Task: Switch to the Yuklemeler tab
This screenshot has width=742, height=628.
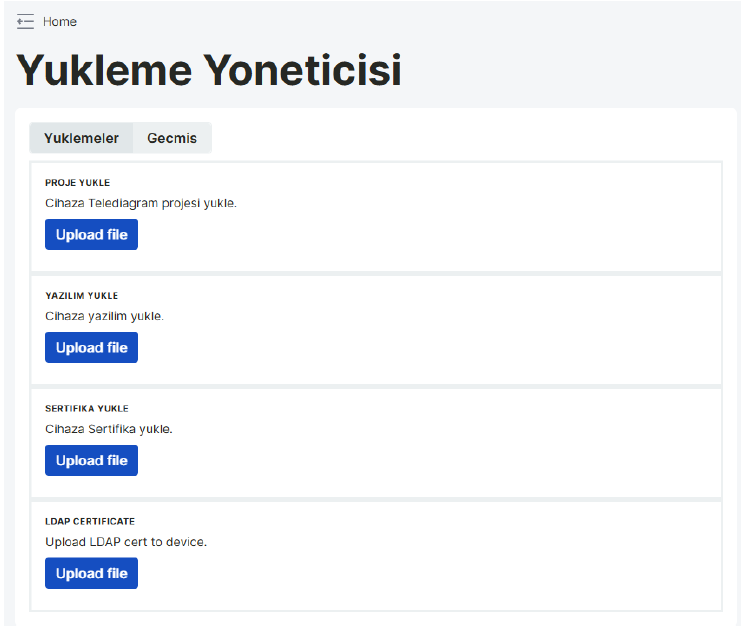Action: (x=81, y=138)
